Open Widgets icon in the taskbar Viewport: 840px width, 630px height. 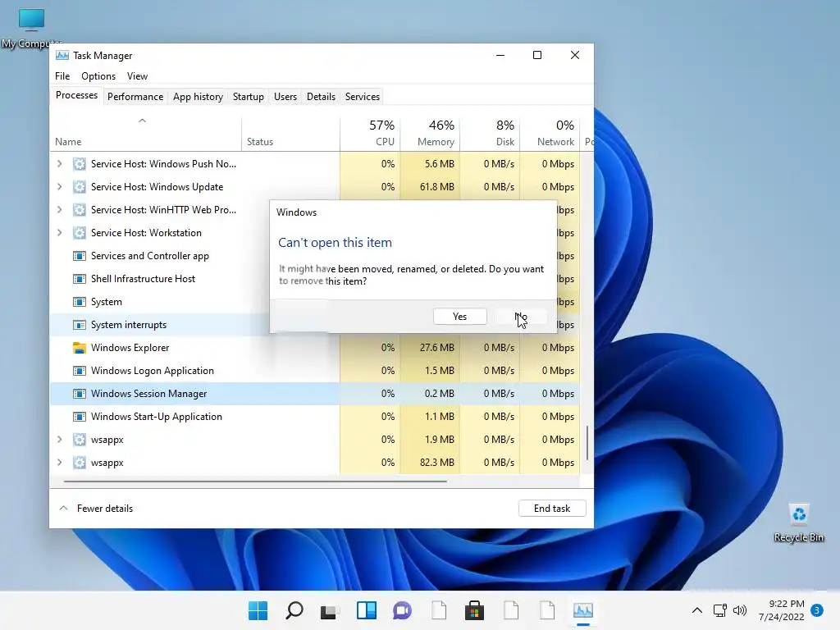tap(367, 610)
